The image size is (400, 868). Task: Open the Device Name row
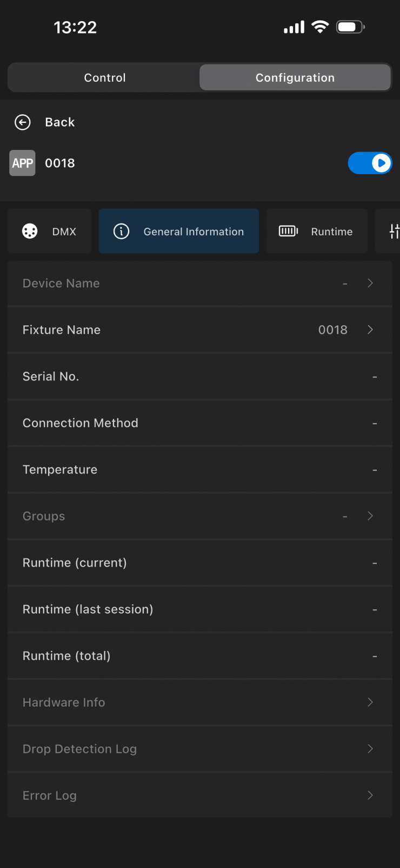pyautogui.click(x=200, y=284)
